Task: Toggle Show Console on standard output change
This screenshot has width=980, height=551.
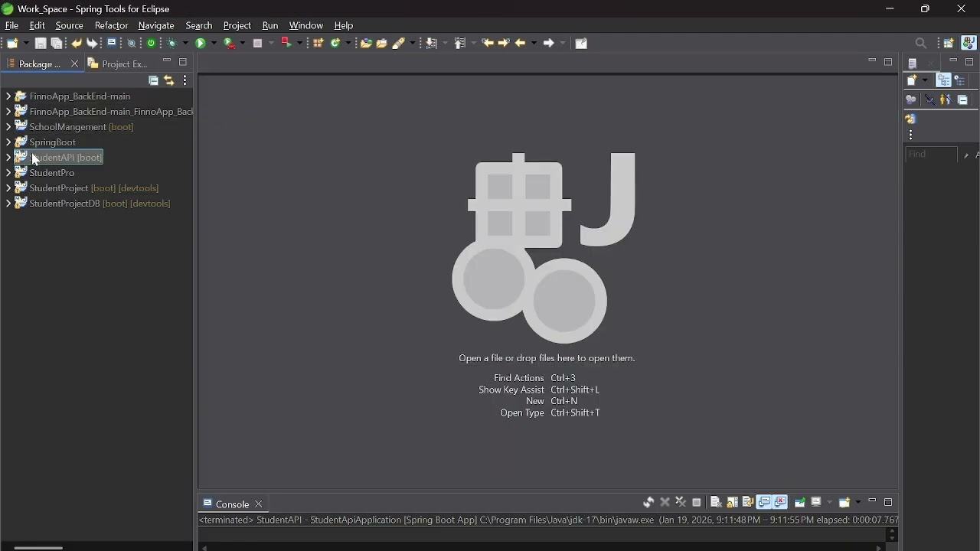Action: pos(764,502)
